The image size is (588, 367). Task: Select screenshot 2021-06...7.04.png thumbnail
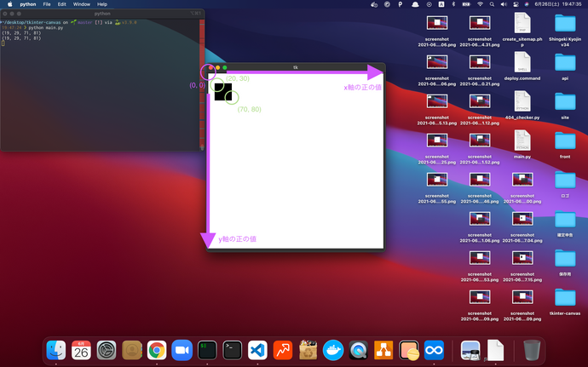[x=522, y=219]
